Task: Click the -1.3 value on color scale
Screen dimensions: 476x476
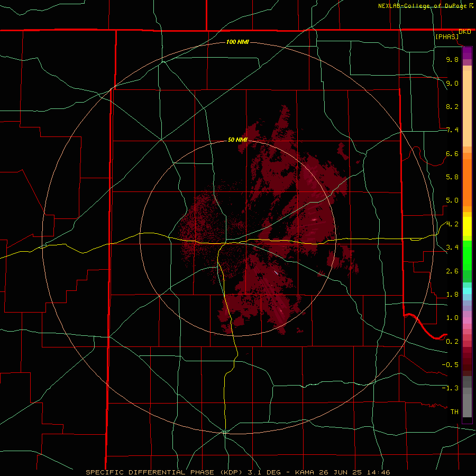Action: pos(450,388)
